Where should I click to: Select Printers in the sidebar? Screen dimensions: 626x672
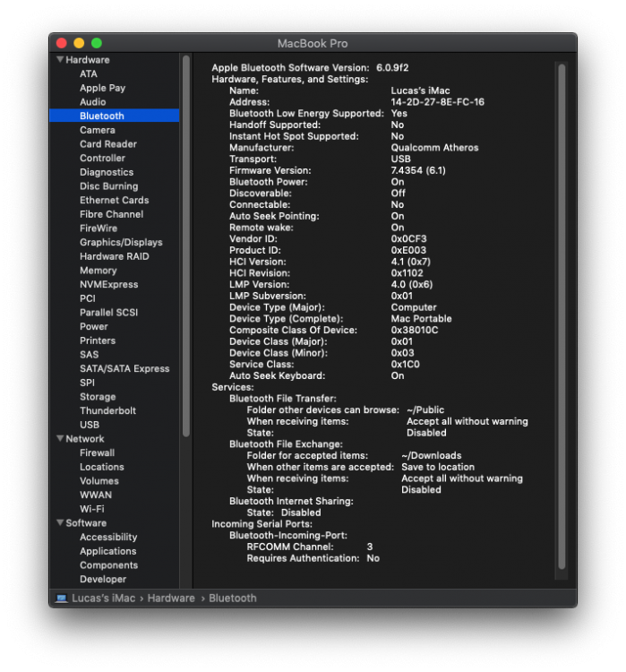(x=98, y=340)
